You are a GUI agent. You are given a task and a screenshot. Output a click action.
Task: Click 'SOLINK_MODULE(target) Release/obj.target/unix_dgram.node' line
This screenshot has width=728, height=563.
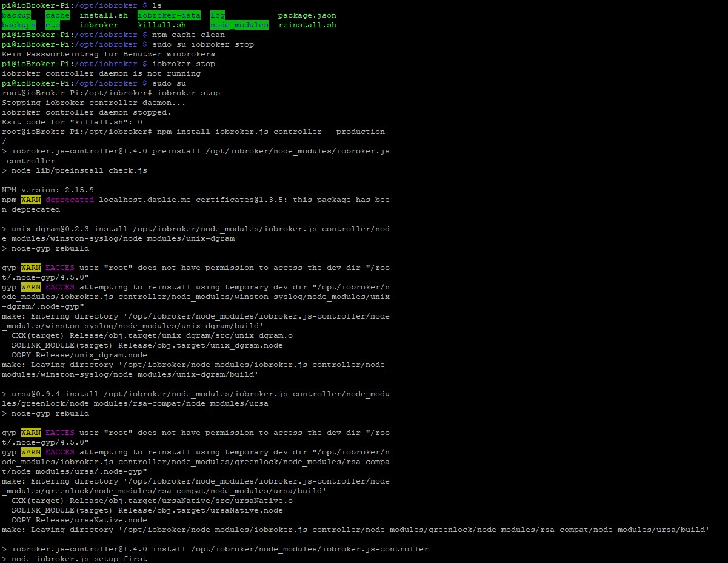147,345
